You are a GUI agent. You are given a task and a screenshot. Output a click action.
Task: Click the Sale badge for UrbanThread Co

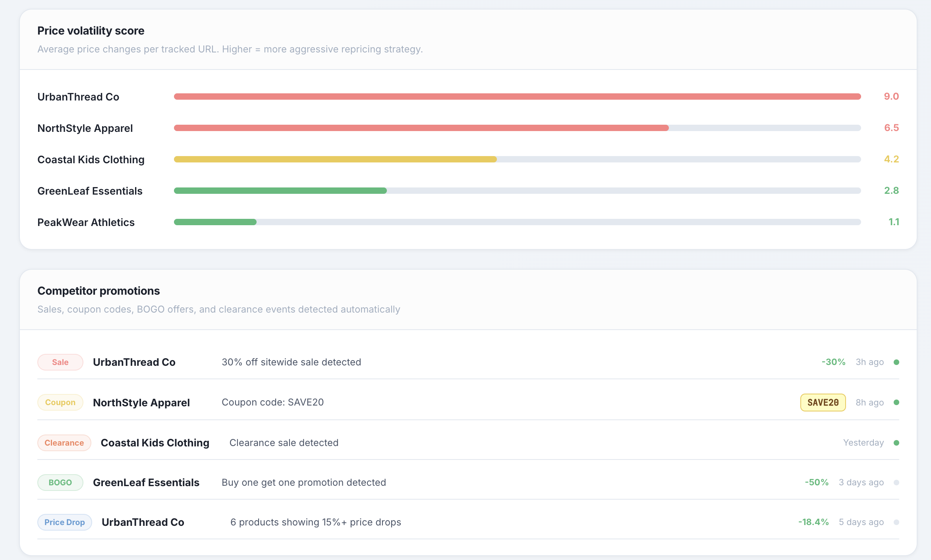(x=60, y=362)
